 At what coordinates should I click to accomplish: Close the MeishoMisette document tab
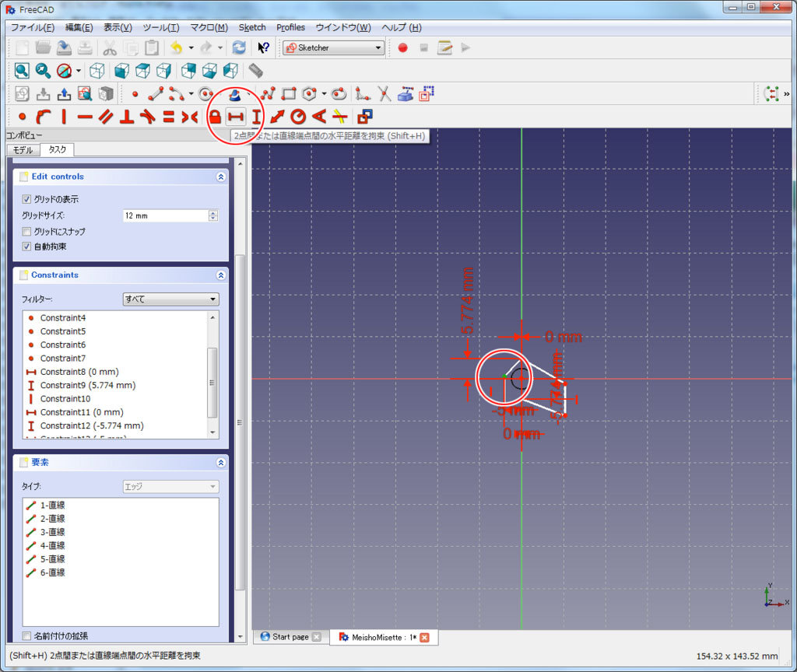pos(424,638)
